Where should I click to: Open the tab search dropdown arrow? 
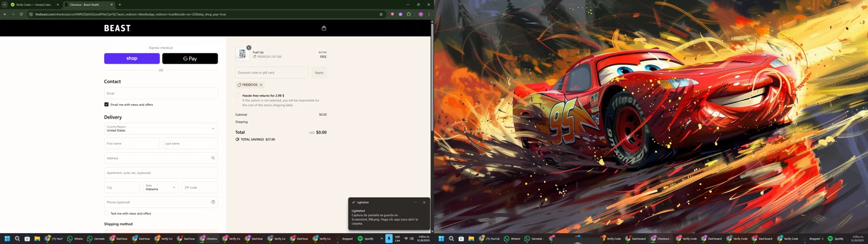click(4, 5)
